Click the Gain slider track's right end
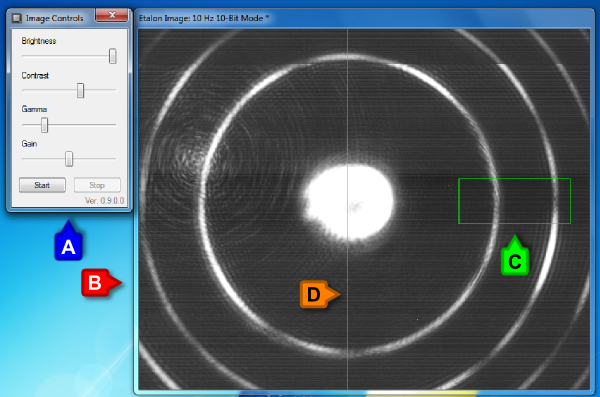600x397 pixels. pos(114,159)
